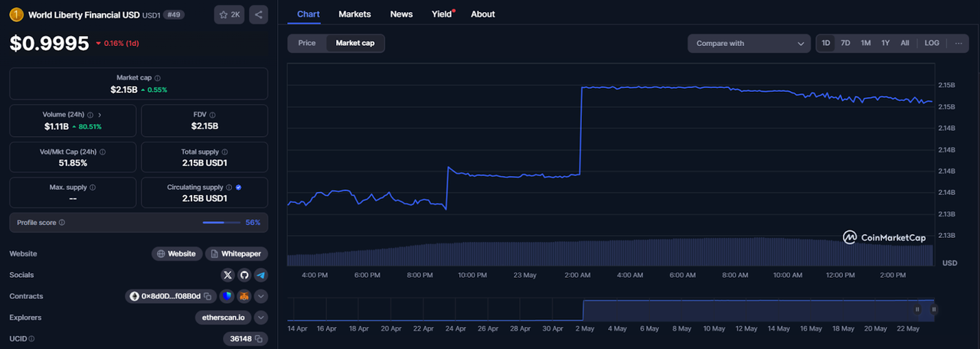Open the Telegram social link
Viewport: 980px width, 349px height.
261,275
